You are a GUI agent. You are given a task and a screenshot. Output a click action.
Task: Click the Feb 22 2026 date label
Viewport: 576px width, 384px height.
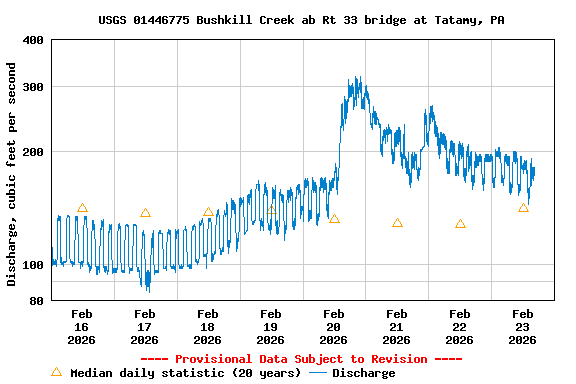pyautogui.click(x=460, y=327)
